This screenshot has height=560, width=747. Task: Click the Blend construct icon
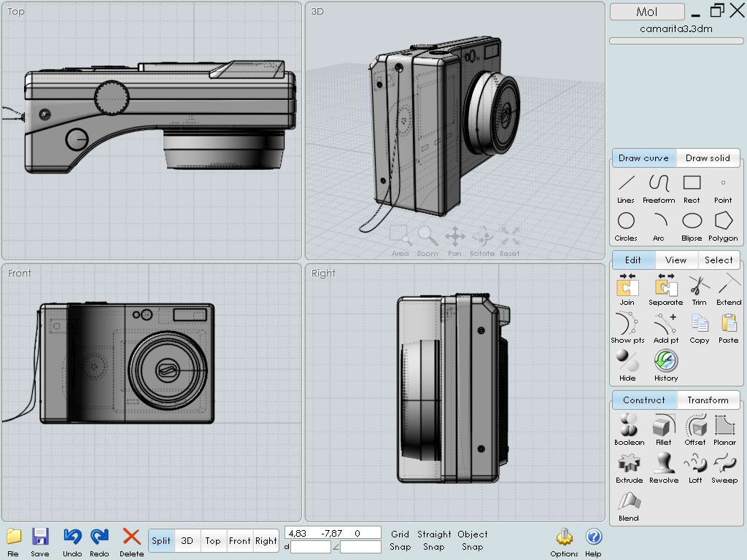(628, 502)
